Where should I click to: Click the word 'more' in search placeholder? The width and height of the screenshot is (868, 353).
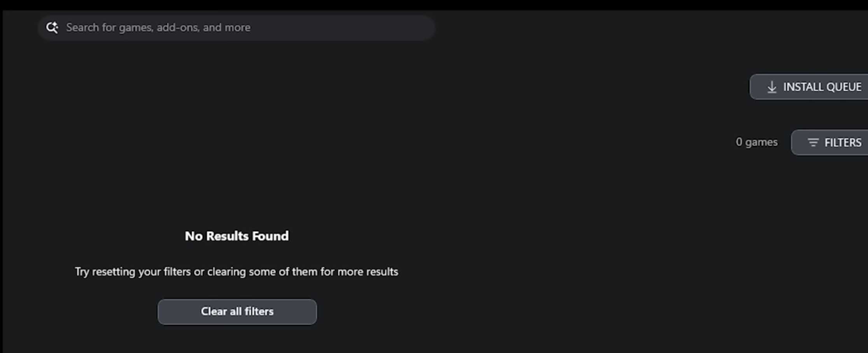pos(238,28)
